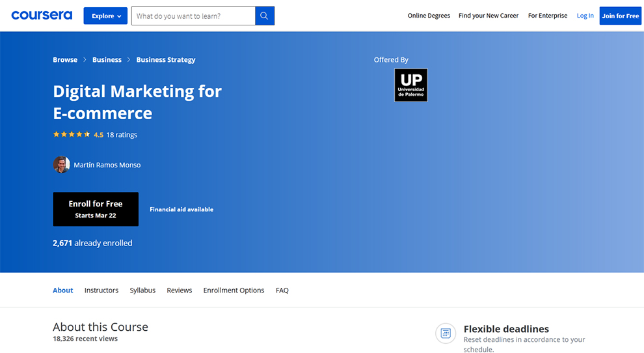Open the Enrollment Options tab
The image size is (644, 353).
[234, 290]
